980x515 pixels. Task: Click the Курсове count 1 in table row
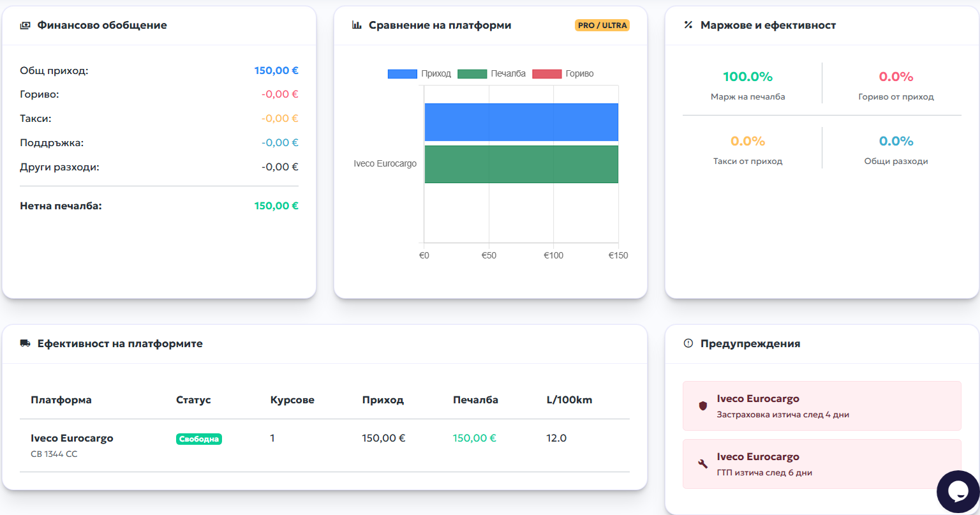(x=272, y=438)
